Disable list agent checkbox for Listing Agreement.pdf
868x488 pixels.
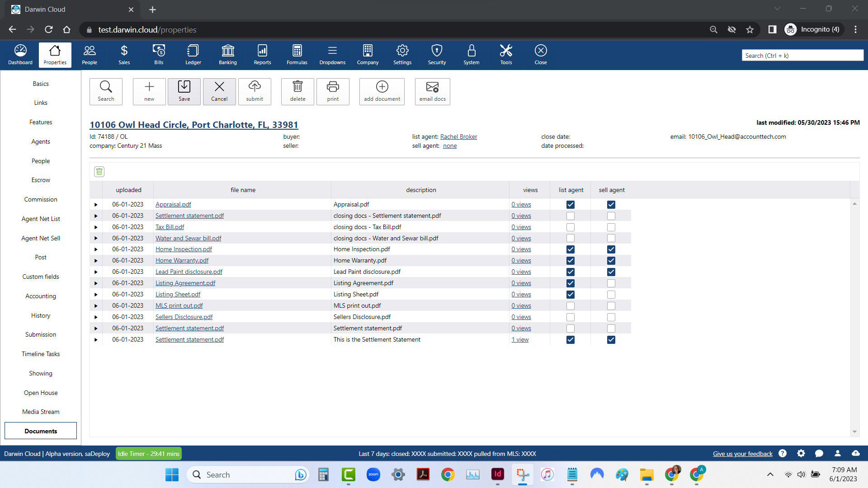[x=571, y=283]
